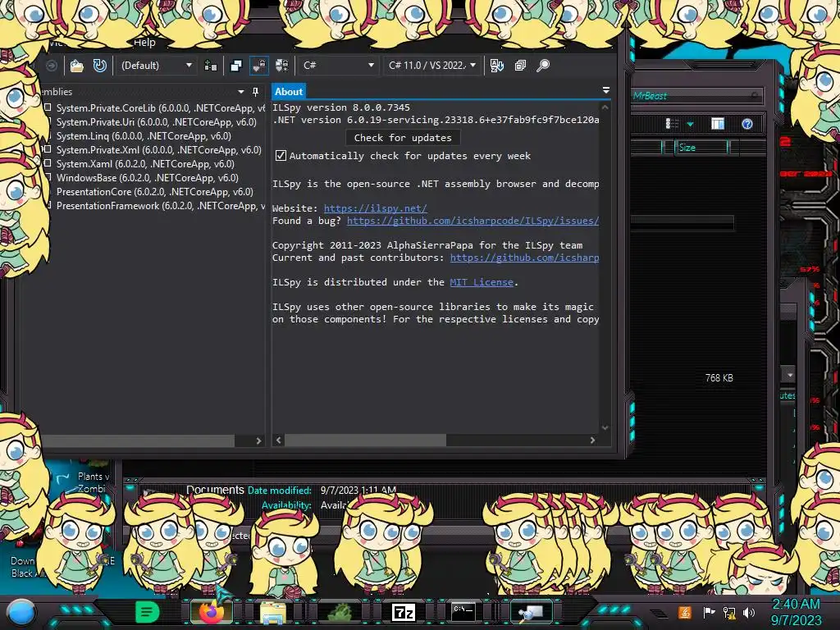Open the green chat app taskbar icon
The height and width of the screenshot is (630, 840).
click(148, 612)
